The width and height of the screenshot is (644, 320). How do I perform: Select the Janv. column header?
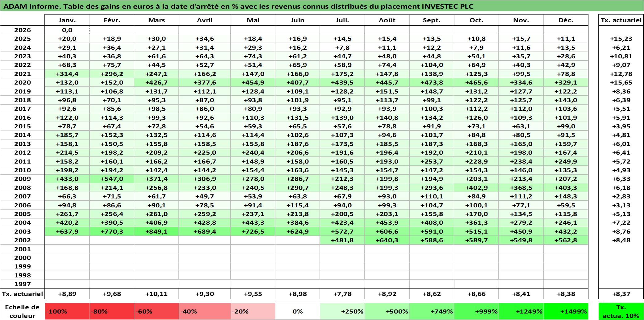coord(67,20)
